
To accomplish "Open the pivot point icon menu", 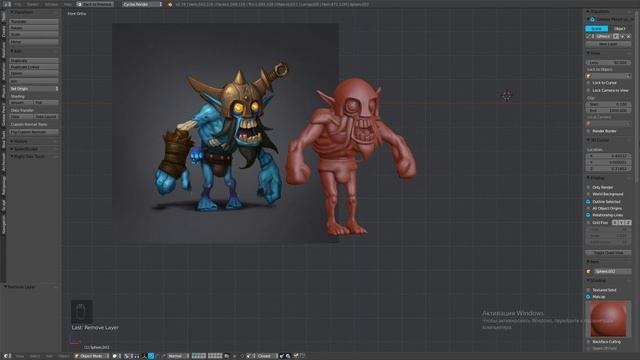I will [x=127, y=356].
